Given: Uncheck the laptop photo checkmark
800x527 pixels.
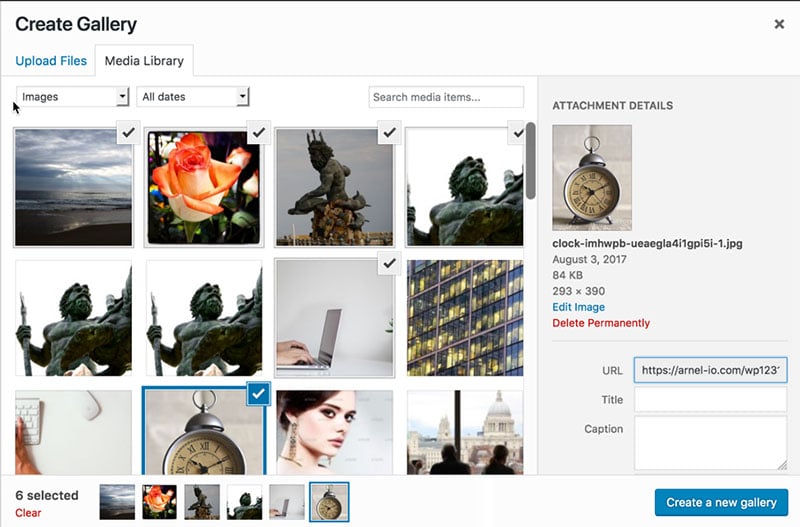Looking at the screenshot, I should point(389,263).
